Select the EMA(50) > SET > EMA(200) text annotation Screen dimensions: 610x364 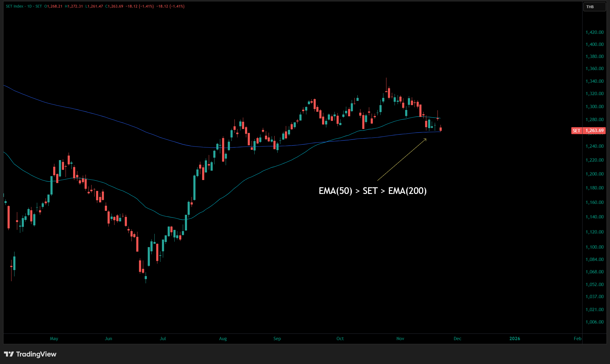point(372,191)
